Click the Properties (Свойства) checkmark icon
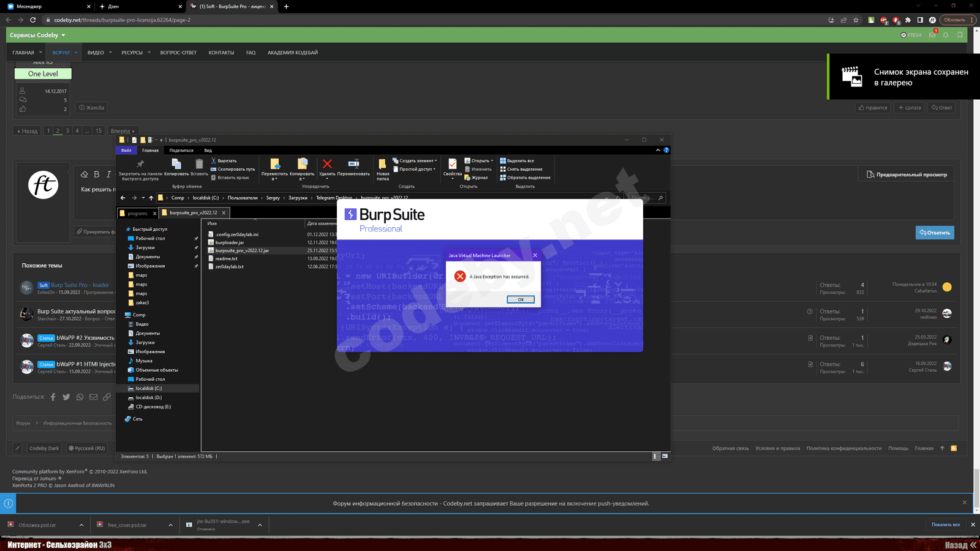 pyautogui.click(x=452, y=164)
